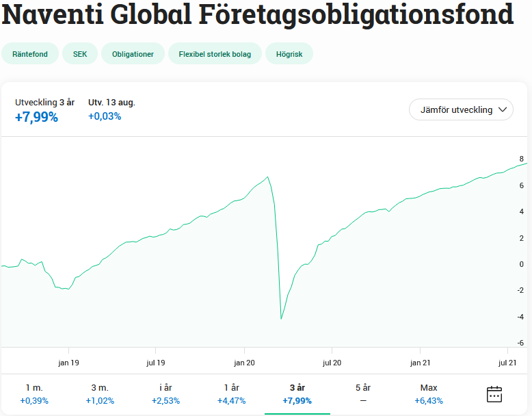Image resolution: width=532 pixels, height=416 pixels.
Task: Open the Obligationer category tag
Action: [133, 54]
